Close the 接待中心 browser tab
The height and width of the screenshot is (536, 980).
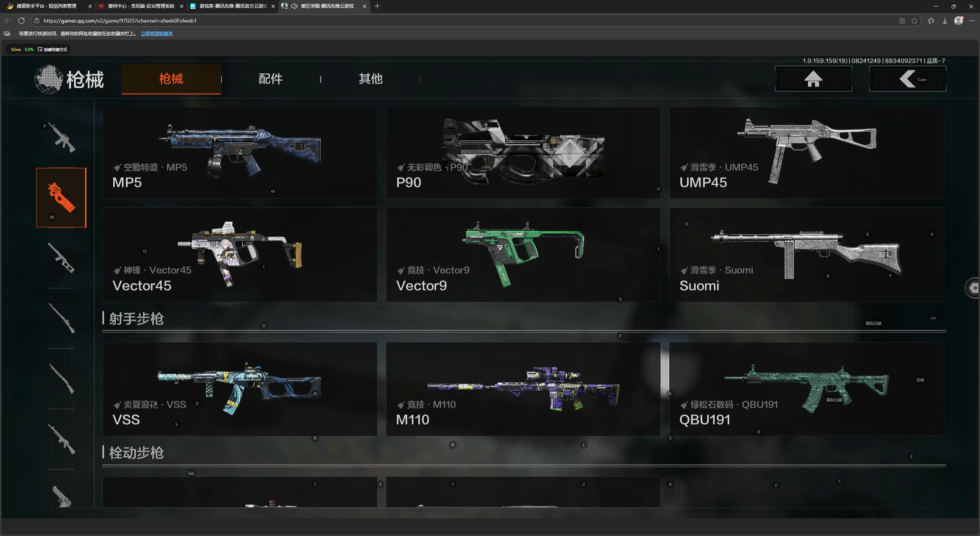coord(181,6)
